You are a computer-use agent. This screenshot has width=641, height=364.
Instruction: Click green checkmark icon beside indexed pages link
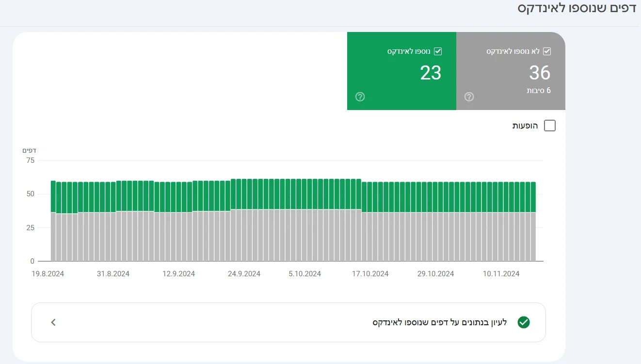pyautogui.click(x=524, y=322)
